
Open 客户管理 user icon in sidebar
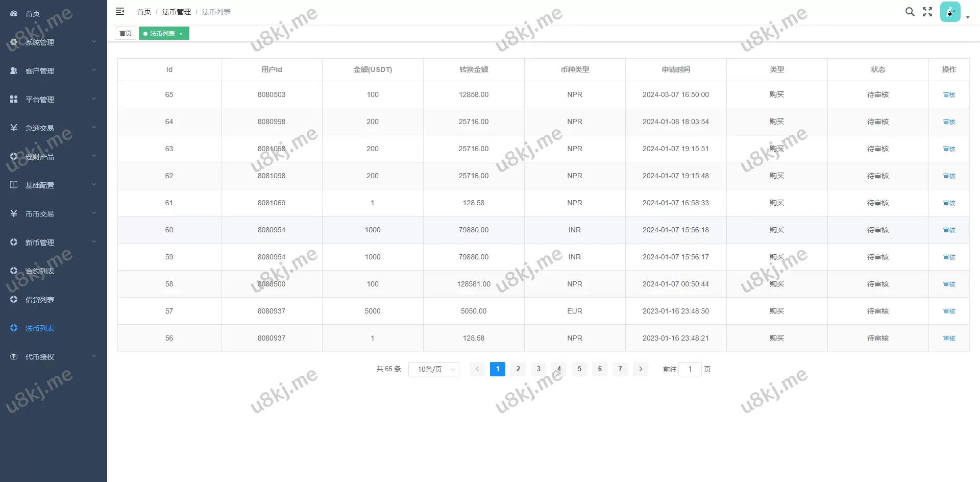point(13,70)
